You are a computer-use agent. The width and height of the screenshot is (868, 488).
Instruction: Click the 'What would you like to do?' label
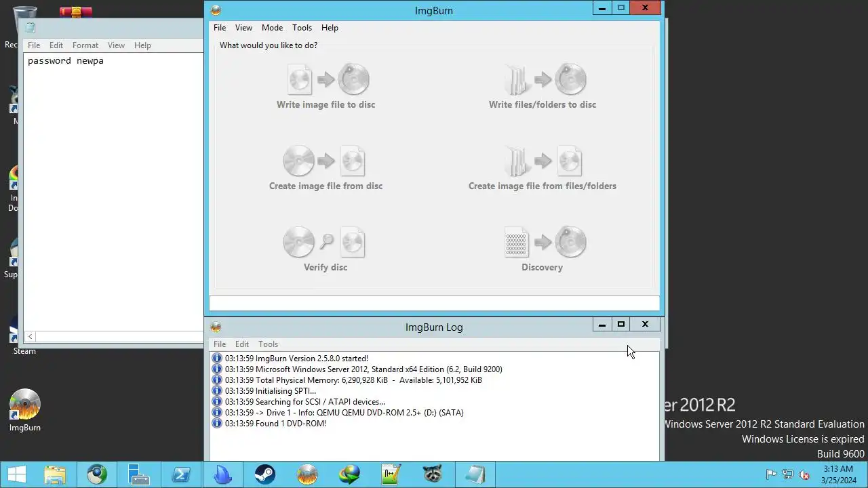pyautogui.click(x=269, y=45)
